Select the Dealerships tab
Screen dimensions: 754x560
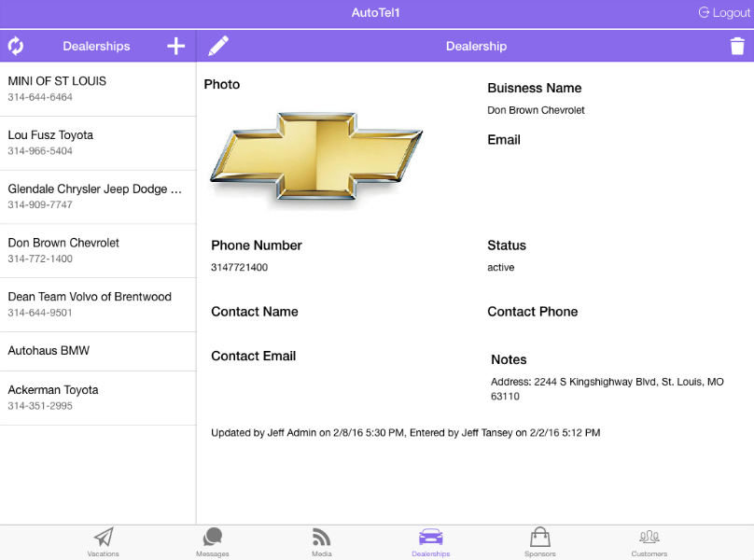point(431,542)
